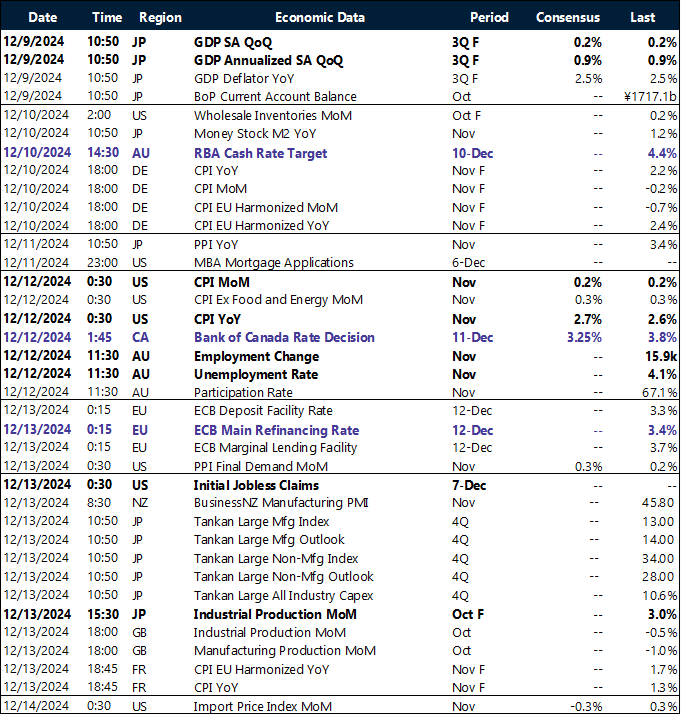This screenshot has width=681, height=715.
Task: Select French CPI EU Harmonized YoY entry
Action: [261, 669]
